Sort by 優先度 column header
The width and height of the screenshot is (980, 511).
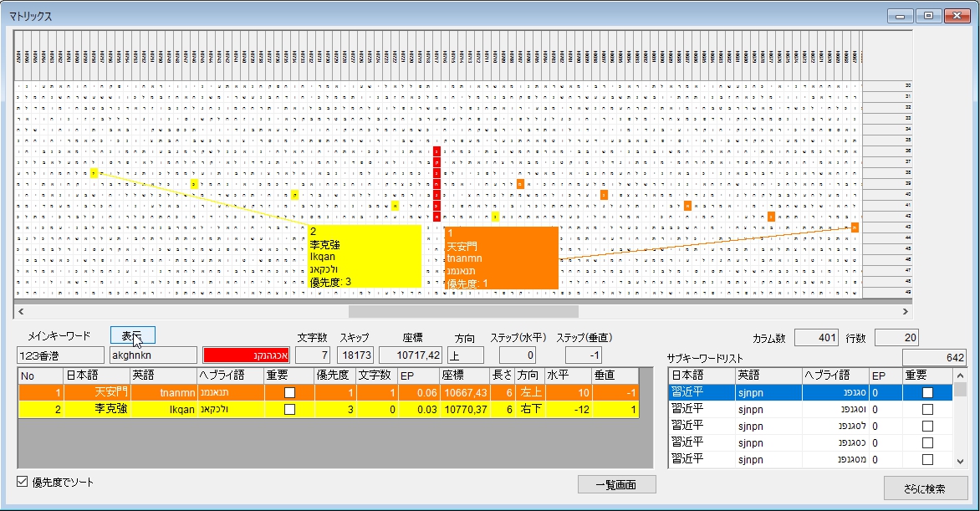coord(334,376)
